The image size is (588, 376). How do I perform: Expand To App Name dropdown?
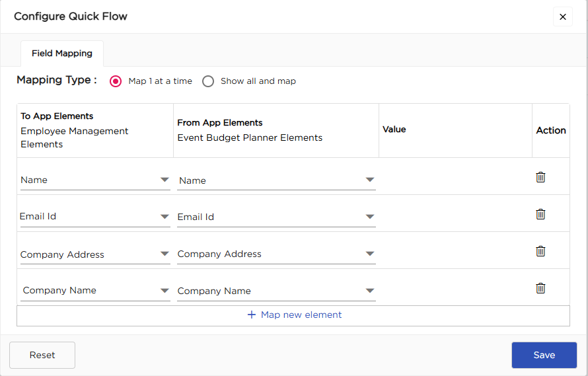click(x=95, y=180)
